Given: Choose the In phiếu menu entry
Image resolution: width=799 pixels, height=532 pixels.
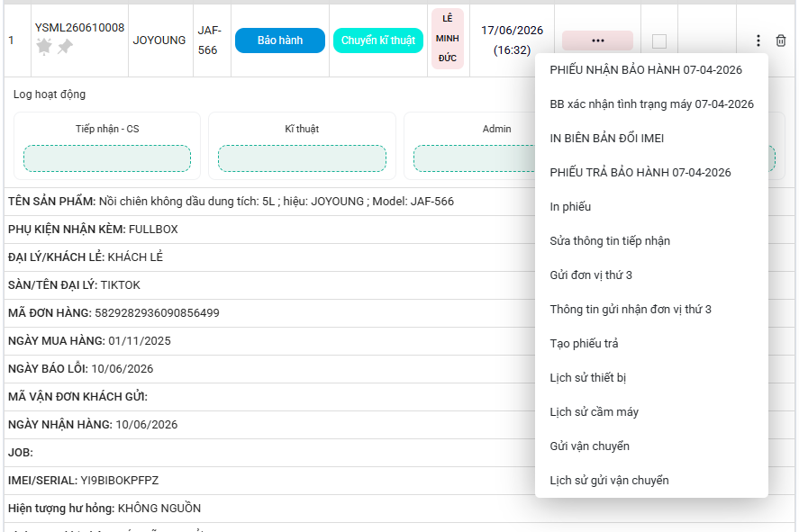Looking at the screenshot, I should pyautogui.click(x=570, y=206).
